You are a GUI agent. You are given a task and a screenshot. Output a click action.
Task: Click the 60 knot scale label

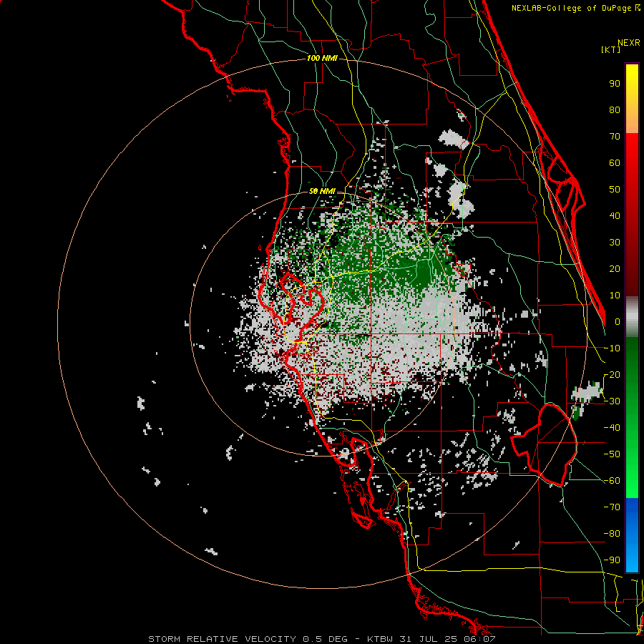coord(615,162)
